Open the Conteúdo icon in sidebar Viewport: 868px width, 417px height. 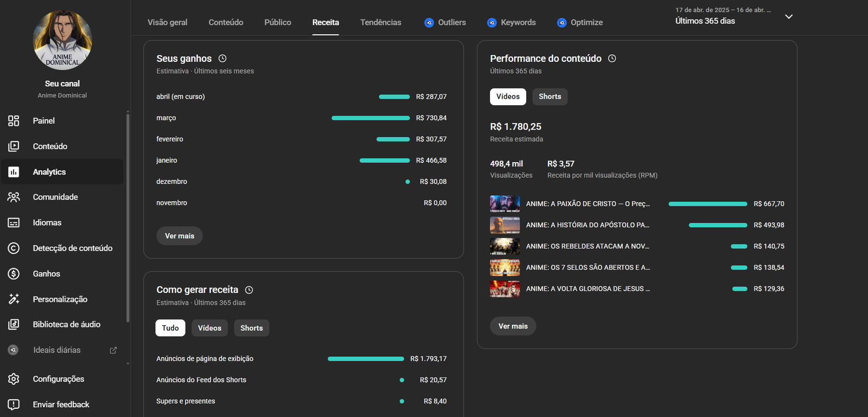pos(14,146)
